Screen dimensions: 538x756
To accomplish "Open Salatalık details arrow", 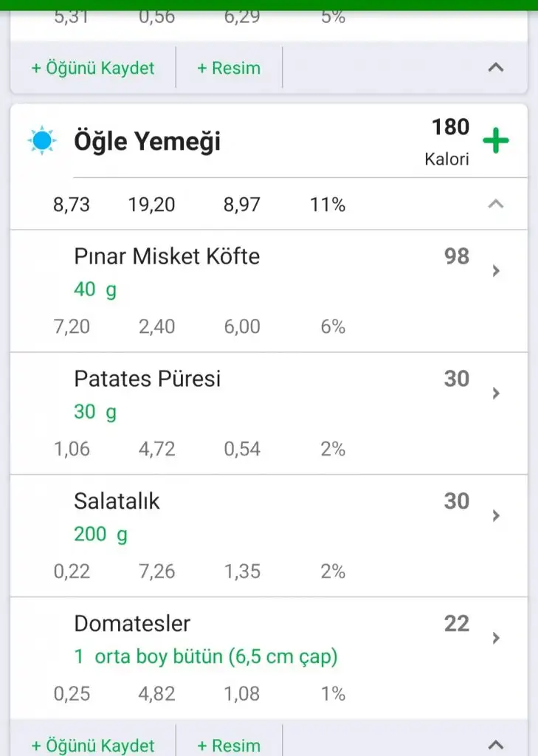I will pyautogui.click(x=496, y=515).
